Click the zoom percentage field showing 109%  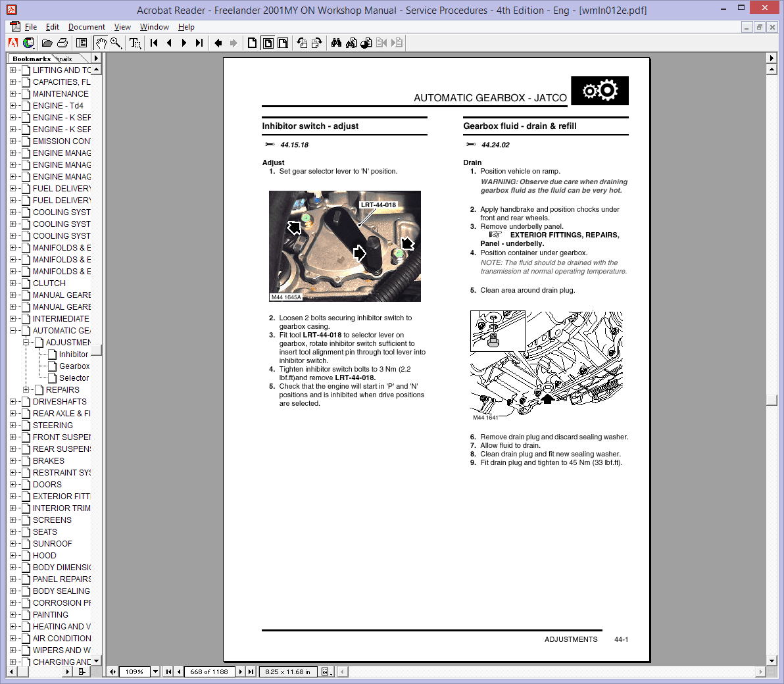(x=134, y=672)
